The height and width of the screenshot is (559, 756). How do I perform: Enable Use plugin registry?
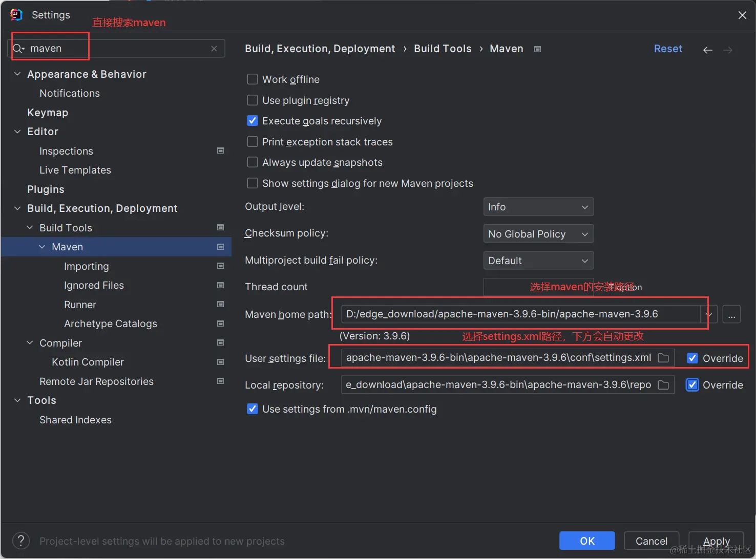[253, 100]
